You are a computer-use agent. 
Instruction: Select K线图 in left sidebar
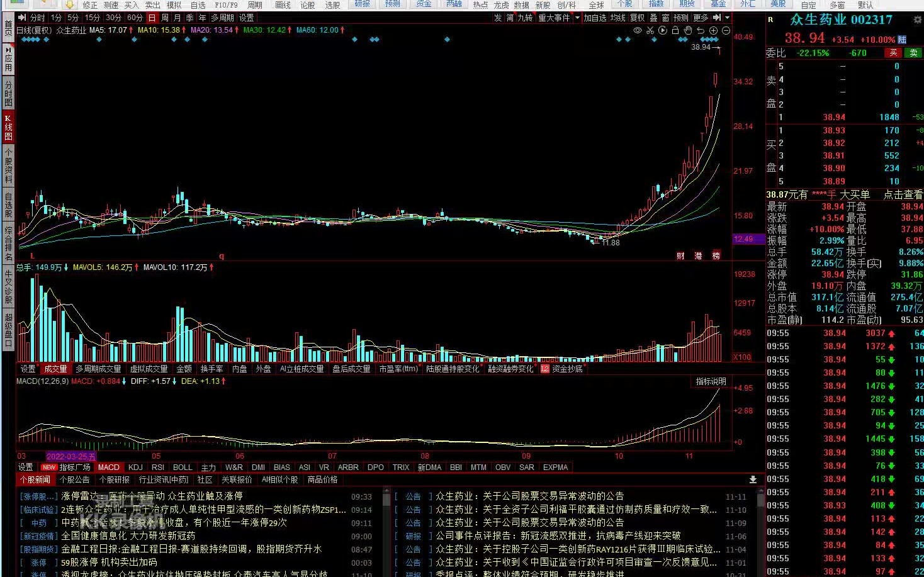(x=8, y=127)
